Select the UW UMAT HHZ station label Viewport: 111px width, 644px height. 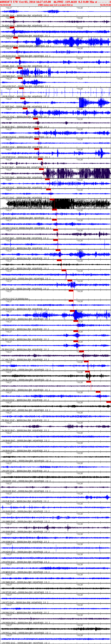tap(26, 410)
